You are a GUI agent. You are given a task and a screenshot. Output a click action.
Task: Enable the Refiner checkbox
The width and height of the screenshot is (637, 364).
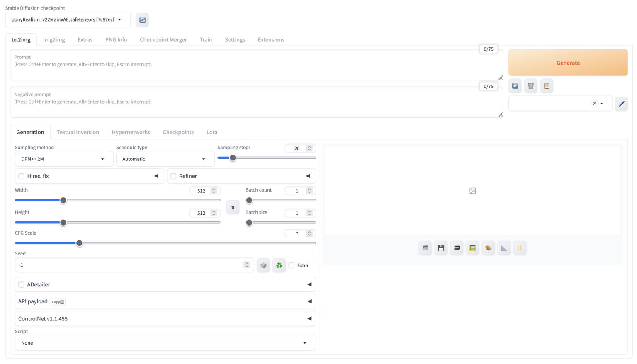(x=173, y=176)
